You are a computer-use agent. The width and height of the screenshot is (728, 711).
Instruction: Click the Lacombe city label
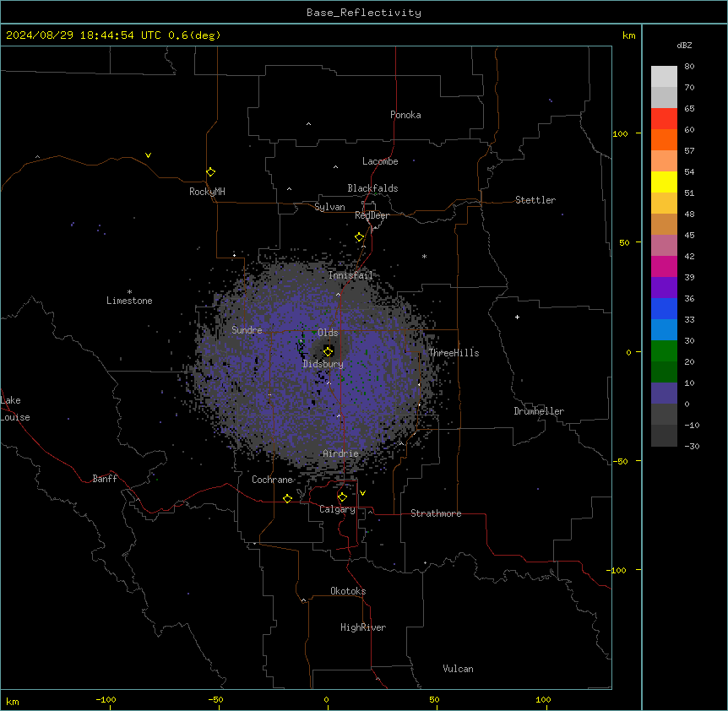380,161
